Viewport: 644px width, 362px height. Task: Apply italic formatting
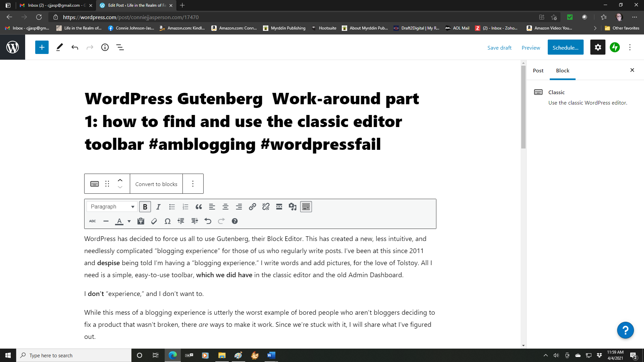click(x=158, y=206)
